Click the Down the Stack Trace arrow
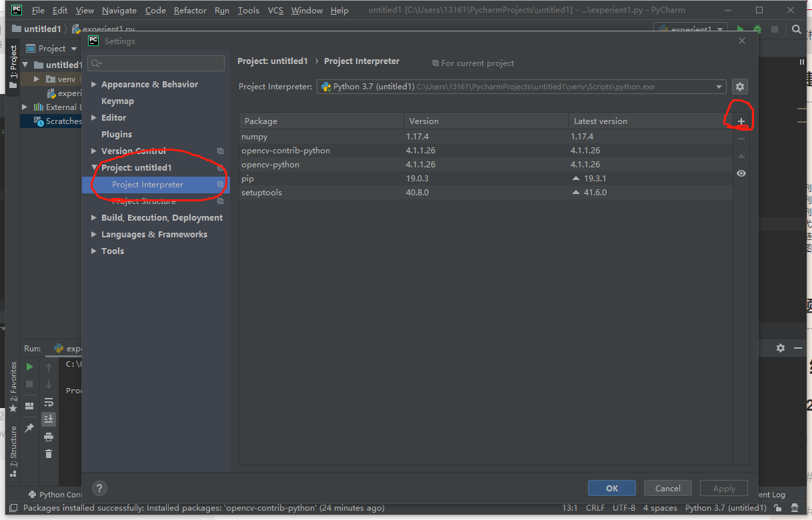This screenshot has width=812, height=520. coord(49,384)
